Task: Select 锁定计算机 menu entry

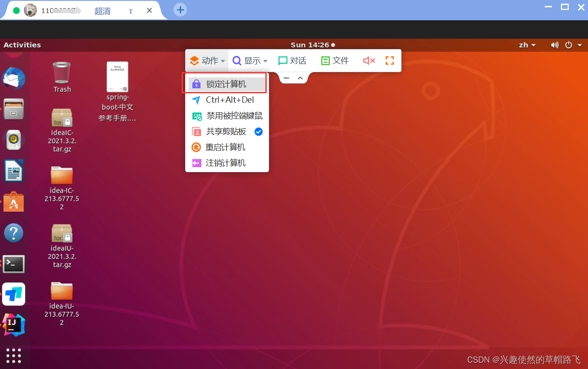Action: coord(227,84)
